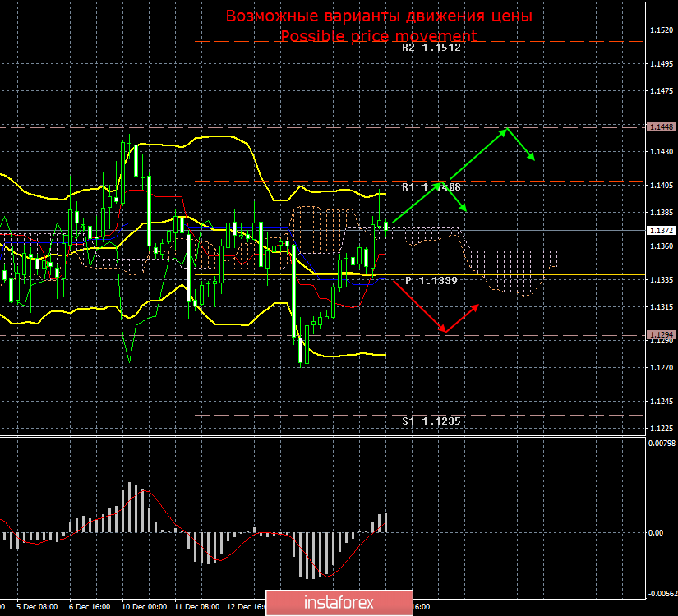Click the 1.1430 price axis value
Screen dimensions: 678x616
click(662, 151)
